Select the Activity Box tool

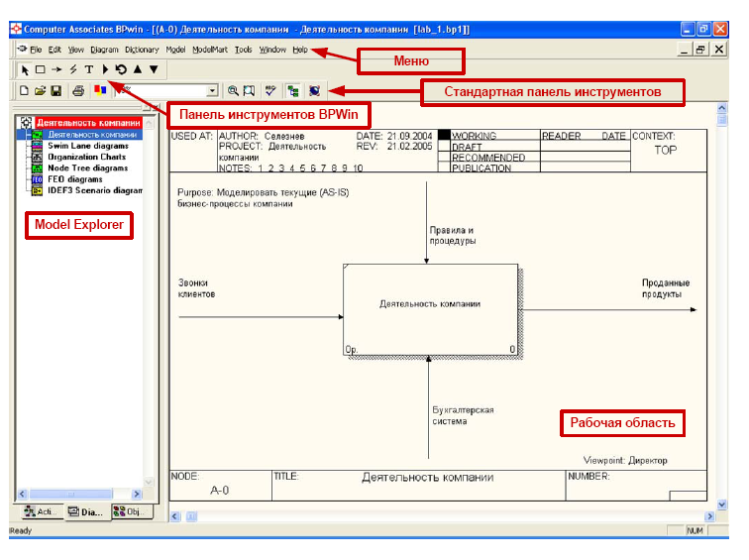click(x=41, y=69)
